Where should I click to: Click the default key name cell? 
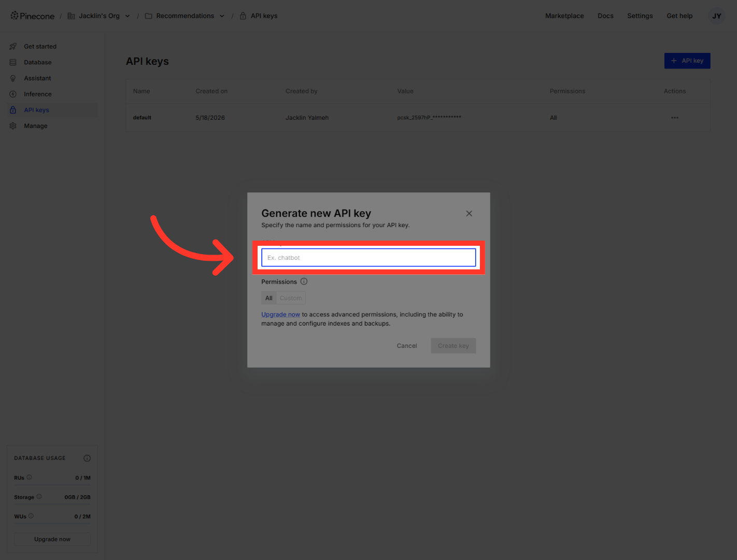(142, 118)
